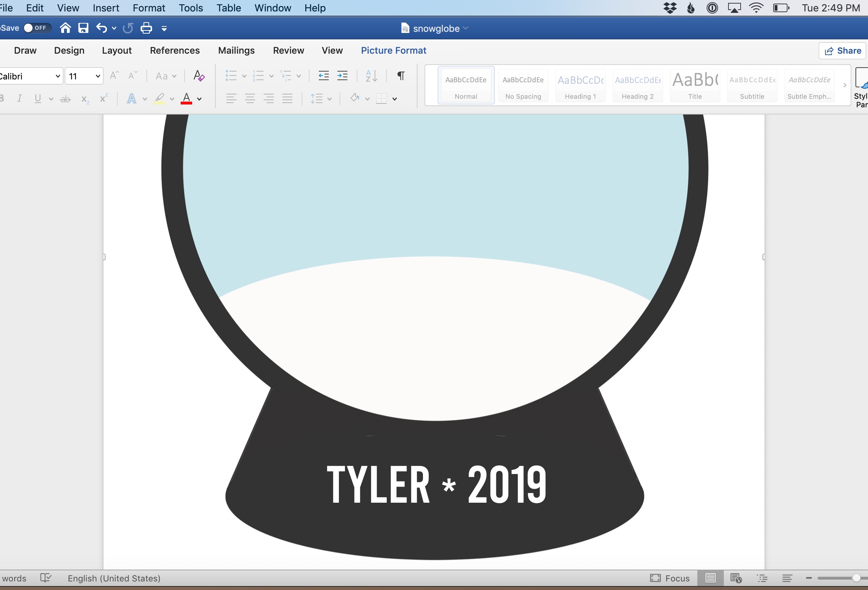868x590 pixels.
Task: Toggle show paragraph marks icon
Action: [401, 76]
